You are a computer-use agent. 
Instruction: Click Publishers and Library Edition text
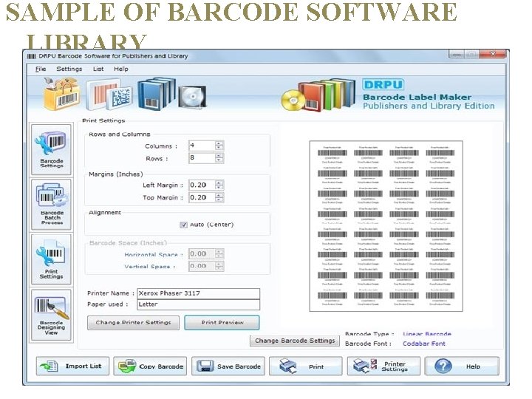[429, 106]
